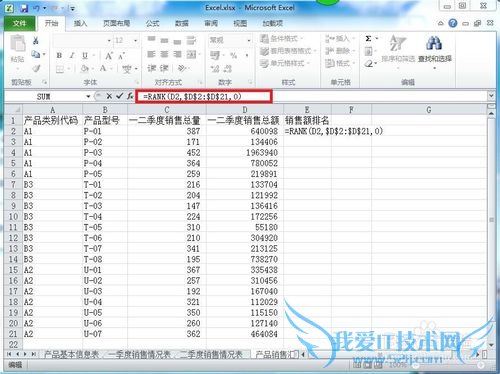Open the Name Box dropdown arrow
The width and height of the screenshot is (500, 374).
pyautogui.click(x=88, y=96)
